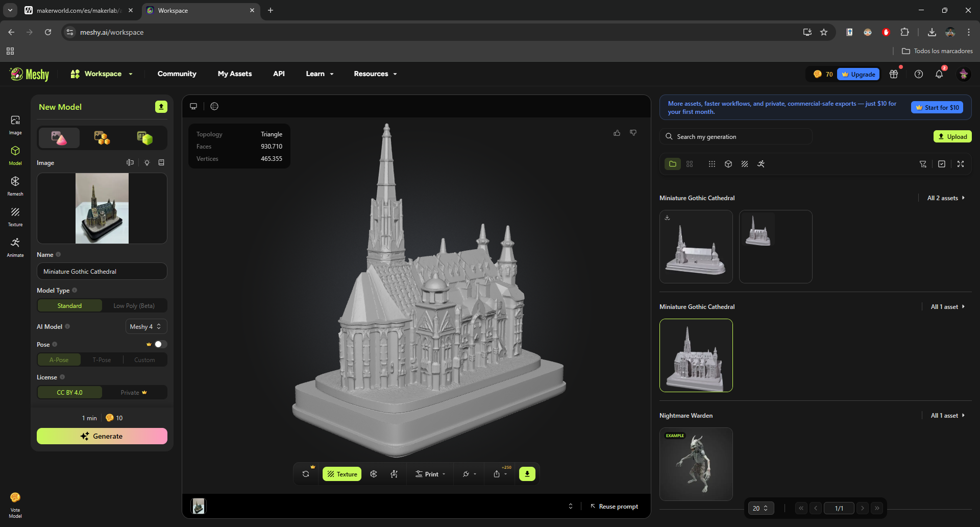The image size is (980, 527).
Task: Open the My Assets page
Action: pos(234,74)
